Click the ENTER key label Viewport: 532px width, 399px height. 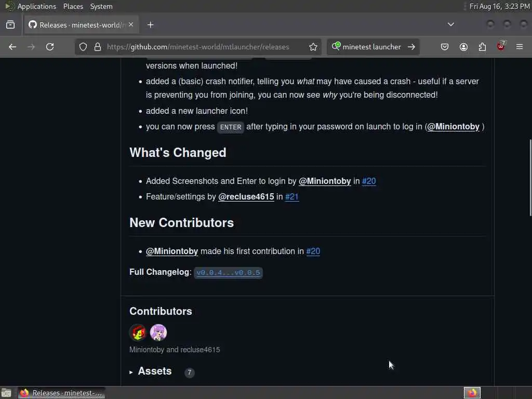click(x=231, y=127)
